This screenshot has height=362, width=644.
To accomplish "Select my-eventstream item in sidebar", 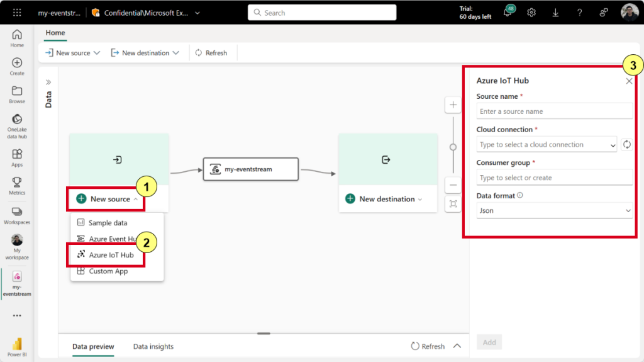I will (x=17, y=284).
